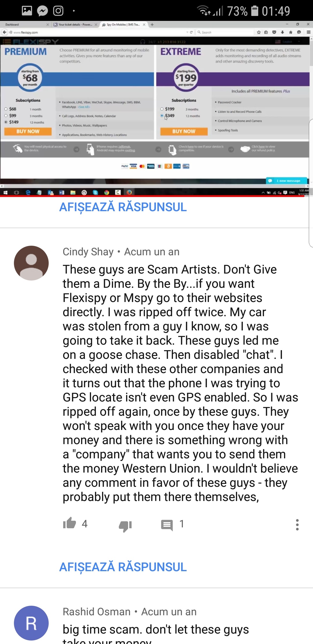This screenshot has height=644, width=313.
Task: Click the '1 new message' chat popup
Action: point(287,180)
